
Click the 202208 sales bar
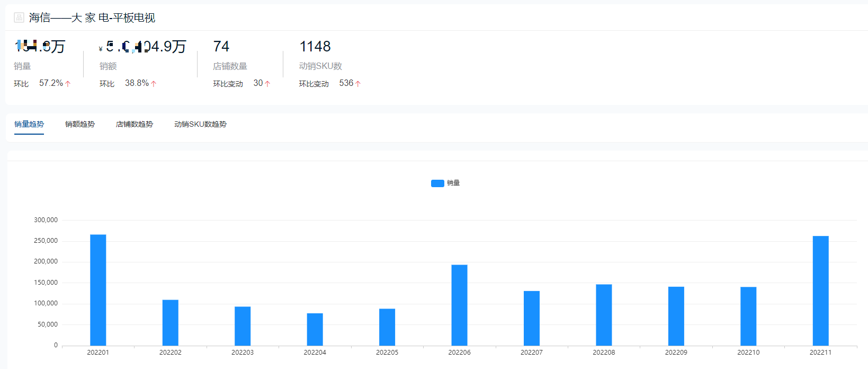tap(604, 315)
